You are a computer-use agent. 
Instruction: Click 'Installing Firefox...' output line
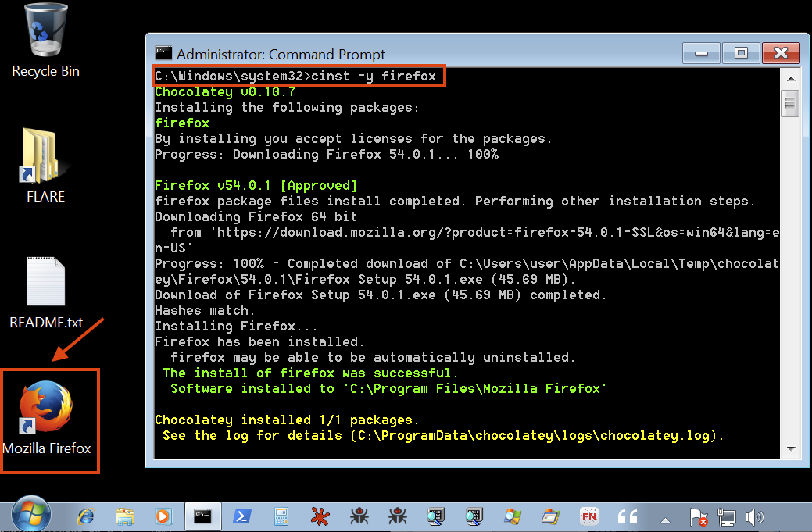[x=235, y=326]
